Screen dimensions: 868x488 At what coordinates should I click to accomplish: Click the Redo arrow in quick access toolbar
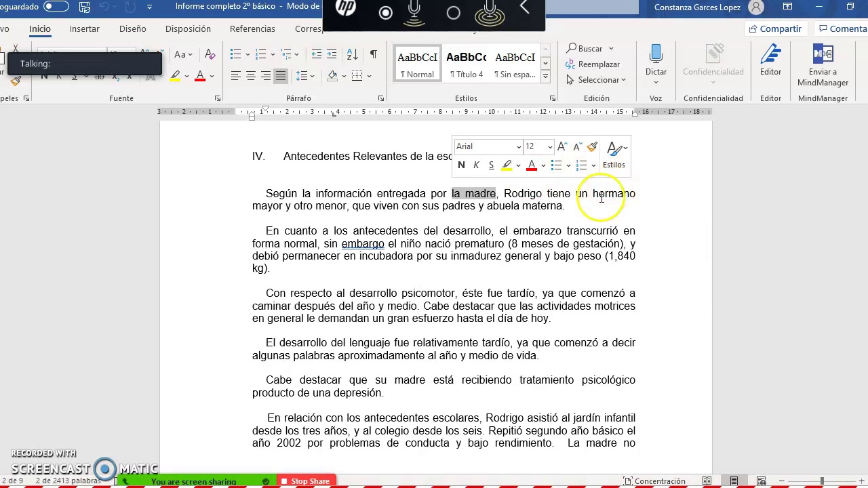tap(130, 7)
